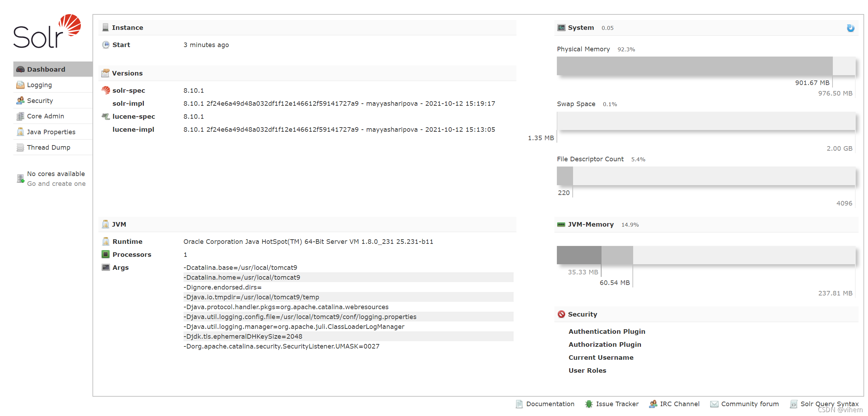
Task: Click the -Dcatalina.base argument
Action: [240, 267]
